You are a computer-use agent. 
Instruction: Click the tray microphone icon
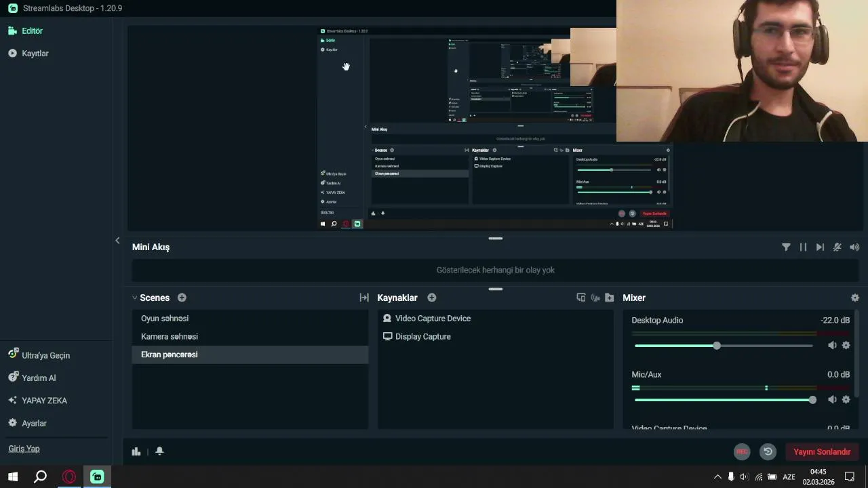pos(731,477)
